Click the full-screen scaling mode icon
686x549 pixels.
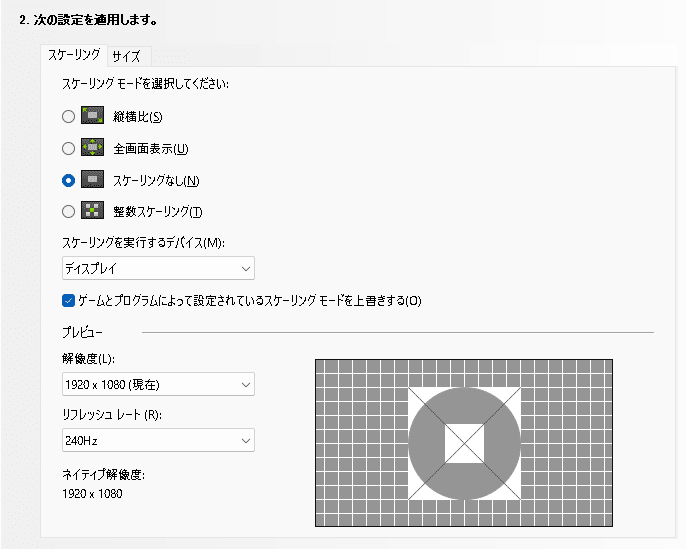(x=92, y=147)
